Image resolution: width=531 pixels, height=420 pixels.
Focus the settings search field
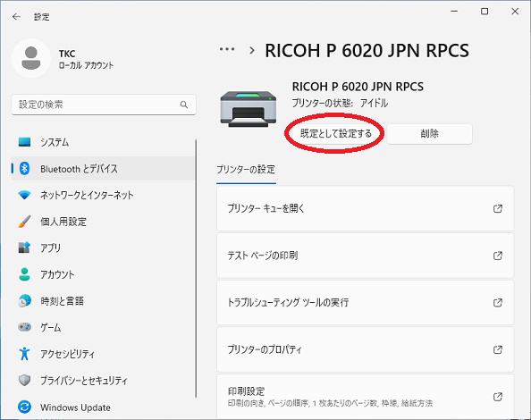(x=104, y=105)
